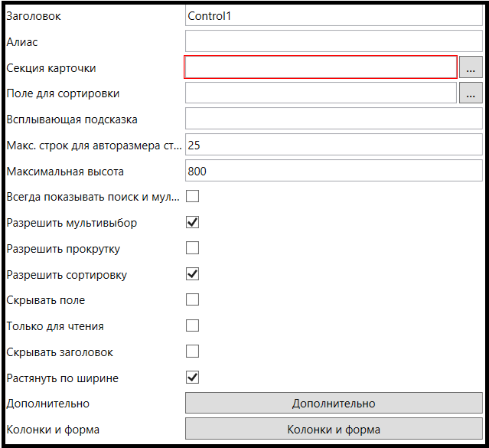The image size is (489, 448).
Task: Click the Максимальная высота field showing 800
Action: 334,171
